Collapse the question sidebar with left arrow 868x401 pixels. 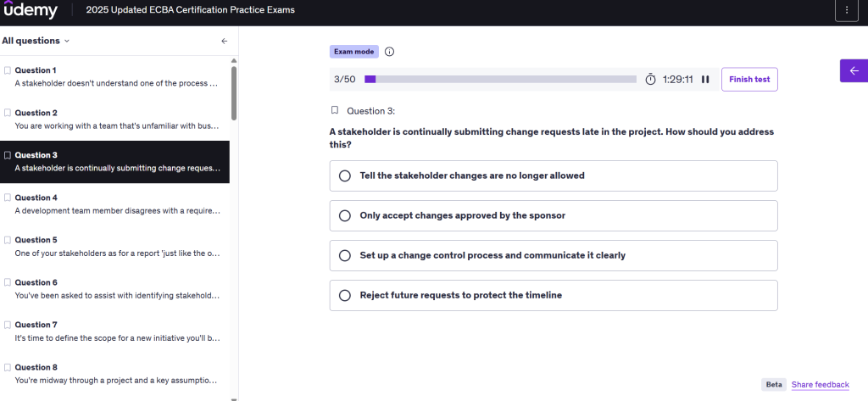click(224, 41)
